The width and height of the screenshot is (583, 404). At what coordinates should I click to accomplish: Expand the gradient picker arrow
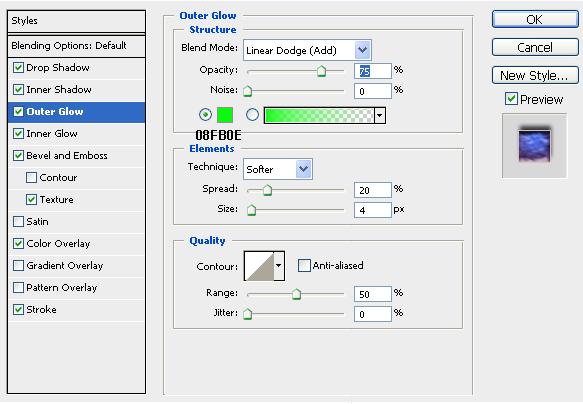tap(380, 115)
